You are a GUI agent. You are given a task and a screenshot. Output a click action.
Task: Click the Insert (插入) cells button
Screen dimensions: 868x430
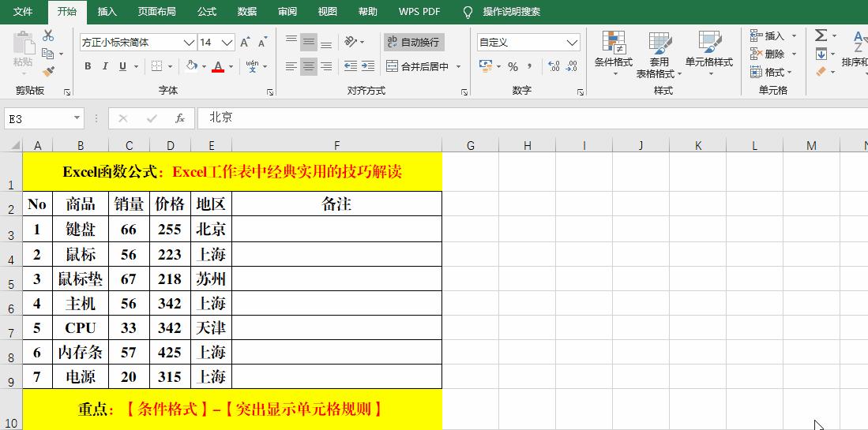pos(768,36)
